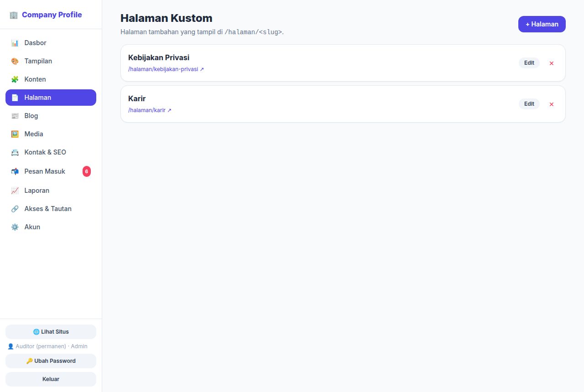The width and height of the screenshot is (584, 392).
Task: Edit the Karir page
Action: coord(529,104)
